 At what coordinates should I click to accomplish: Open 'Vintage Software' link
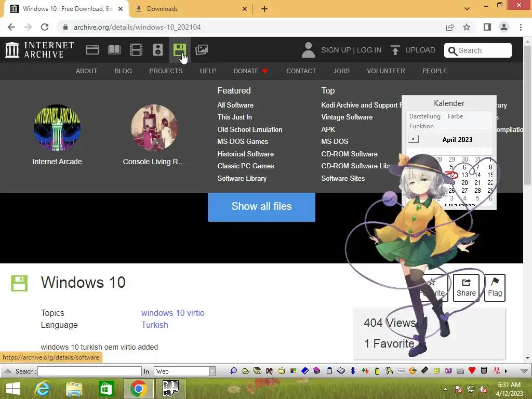347,117
